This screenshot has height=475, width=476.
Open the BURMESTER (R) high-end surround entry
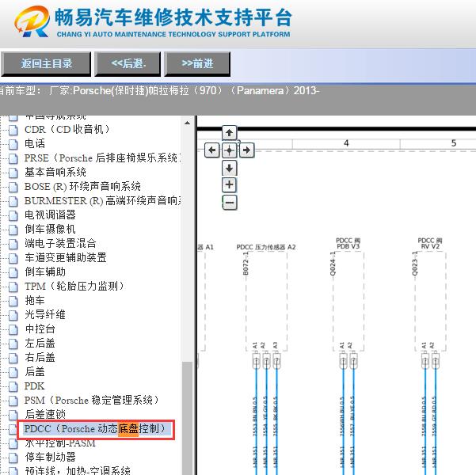[x=103, y=200]
